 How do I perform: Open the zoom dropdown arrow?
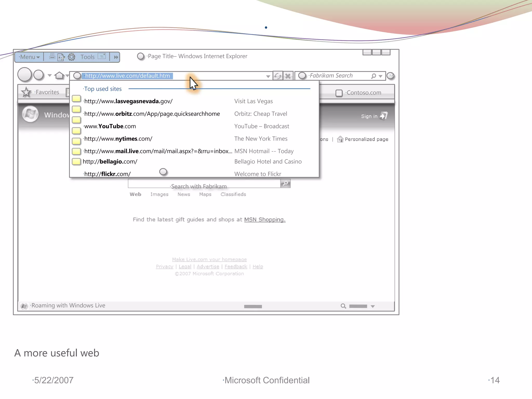coord(373,307)
